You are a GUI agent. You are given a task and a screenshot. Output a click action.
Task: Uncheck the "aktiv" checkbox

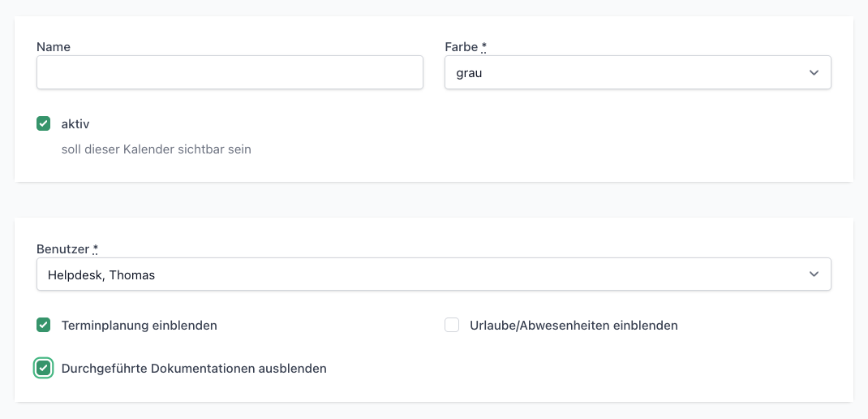coord(44,124)
